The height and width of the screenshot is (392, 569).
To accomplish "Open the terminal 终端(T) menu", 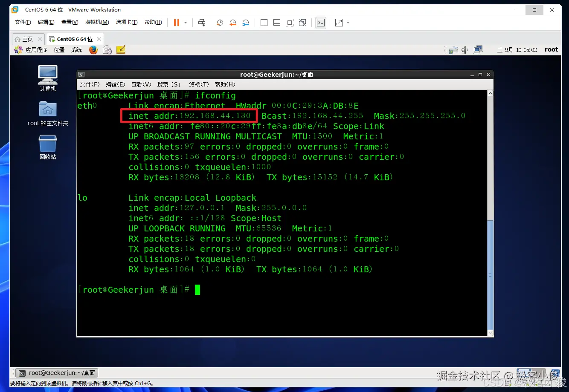I will coord(199,84).
